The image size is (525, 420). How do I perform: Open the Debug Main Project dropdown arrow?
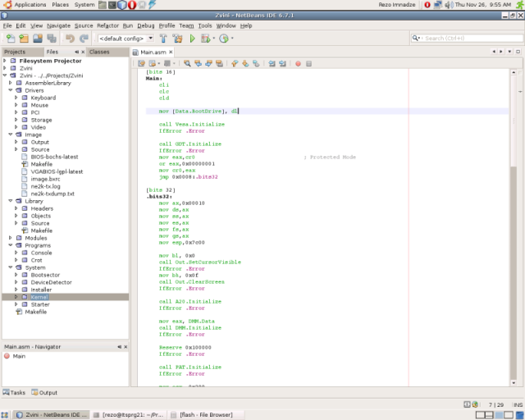[x=213, y=39]
